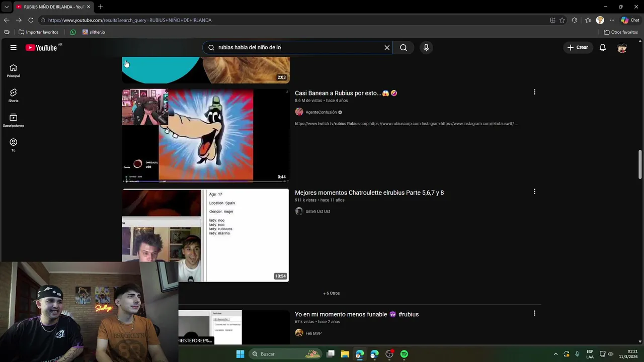Screen dimensions: 644x362
Task: Run search with the magnifier button
Action: tap(404, 48)
